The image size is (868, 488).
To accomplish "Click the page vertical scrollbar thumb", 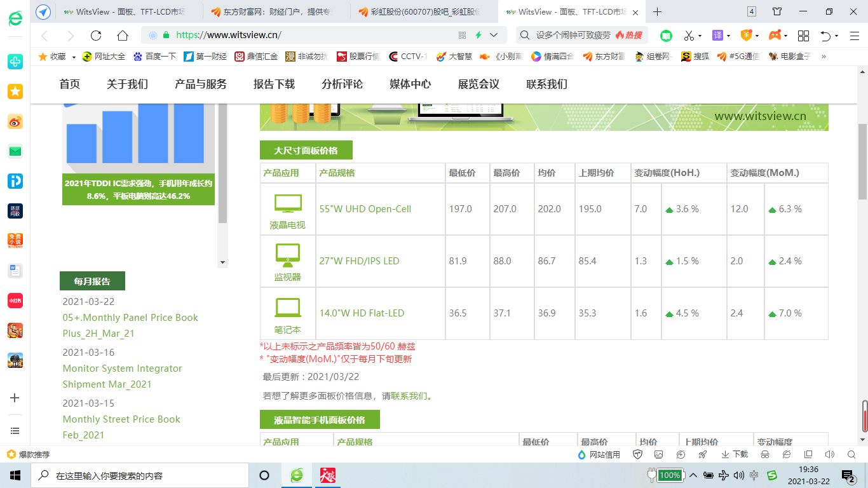I will pyautogui.click(x=862, y=161).
